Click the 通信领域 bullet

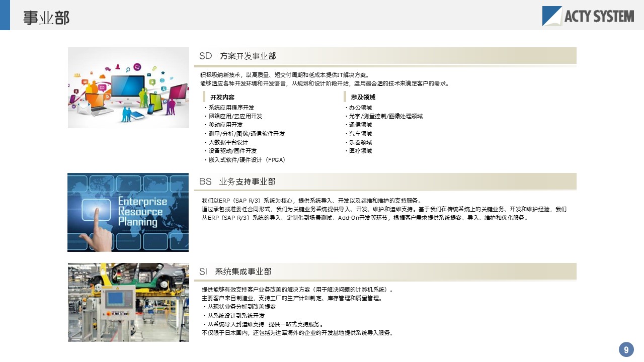(x=358, y=125)
